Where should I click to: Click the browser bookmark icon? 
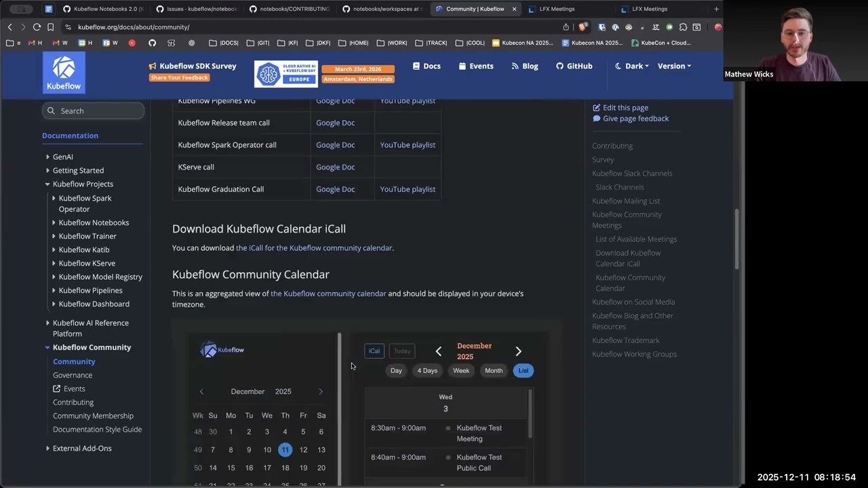coord(50,27)
